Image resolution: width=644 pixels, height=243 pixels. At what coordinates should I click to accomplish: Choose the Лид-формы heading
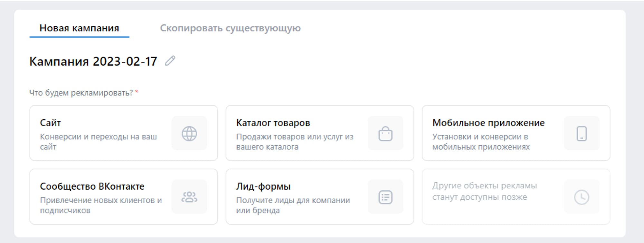click(263, 186)
